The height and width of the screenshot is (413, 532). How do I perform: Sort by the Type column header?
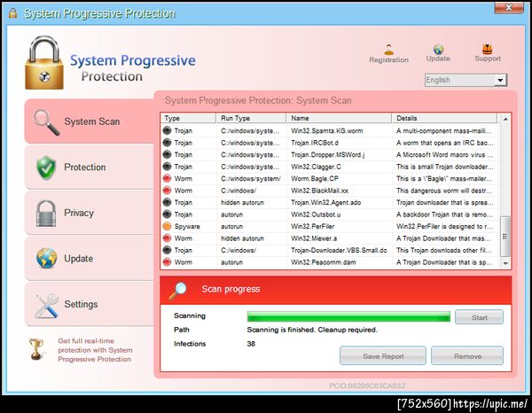[188, 118]
